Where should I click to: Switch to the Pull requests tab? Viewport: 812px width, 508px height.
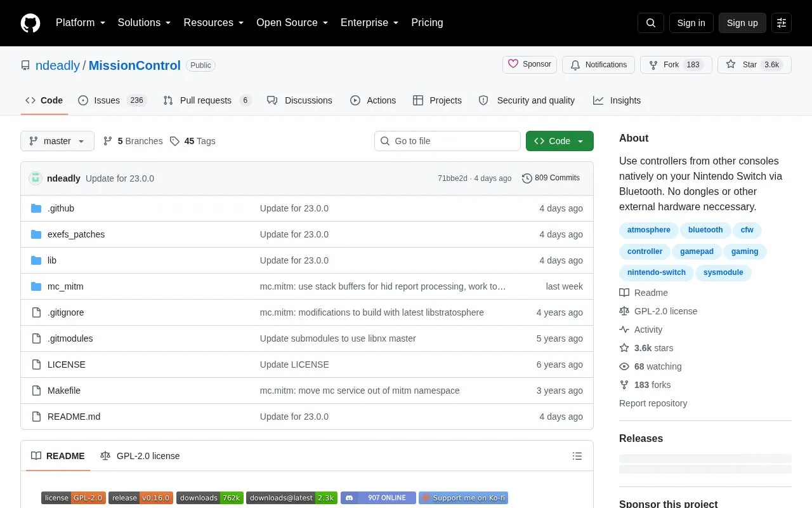(207, 100)
